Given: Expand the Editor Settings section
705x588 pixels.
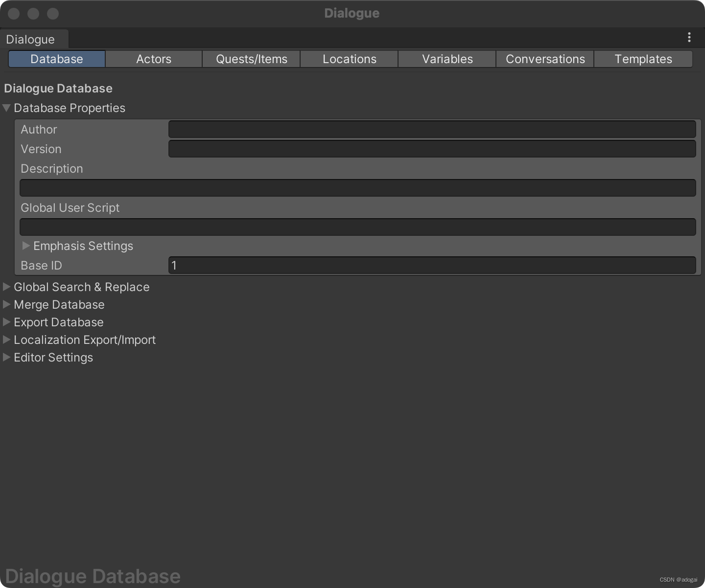Looking at the screenshot, I should pos(7,357).
